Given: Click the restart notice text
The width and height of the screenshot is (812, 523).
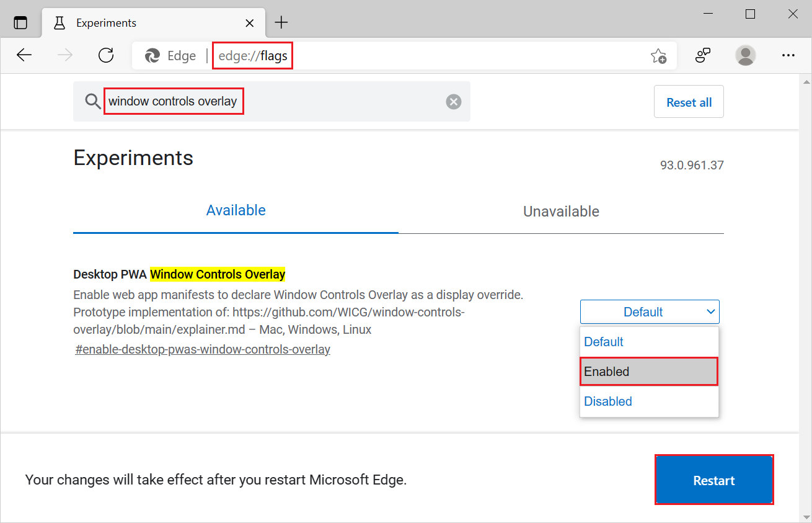Looking at the screenshot, I should click(216, 480).
